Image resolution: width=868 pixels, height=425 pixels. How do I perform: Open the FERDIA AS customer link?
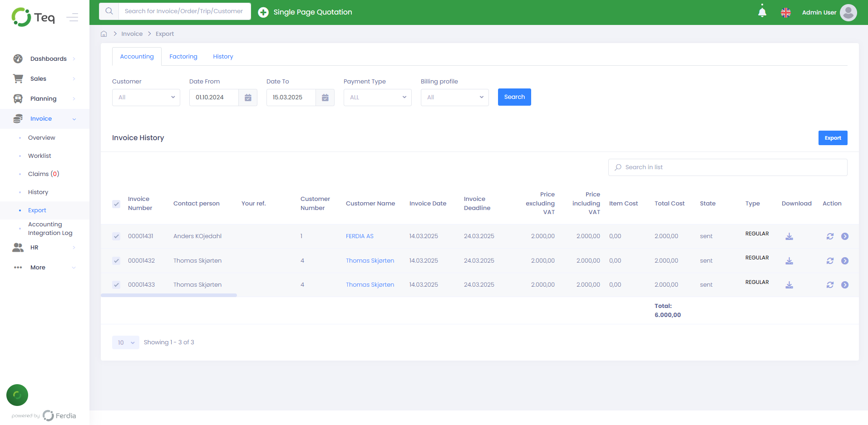pos(360,236)
